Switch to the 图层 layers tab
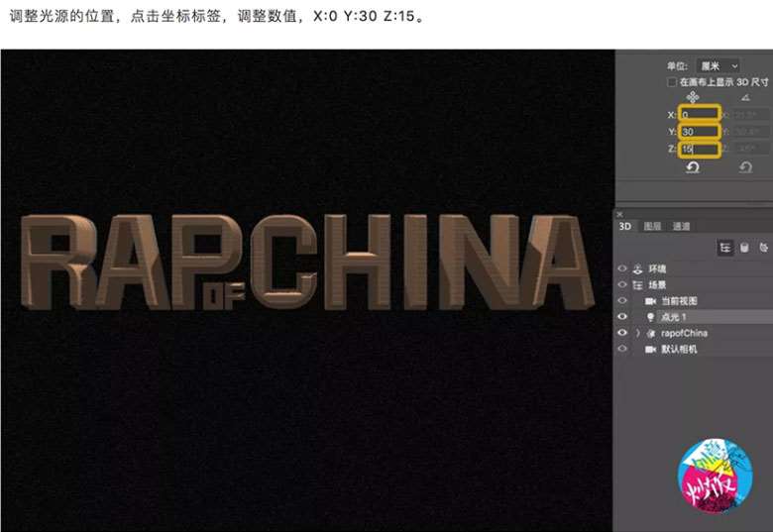 pos(652,226)
